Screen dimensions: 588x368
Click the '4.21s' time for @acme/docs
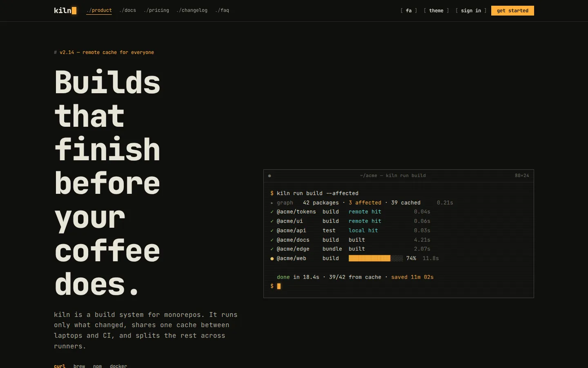[422, 240]
